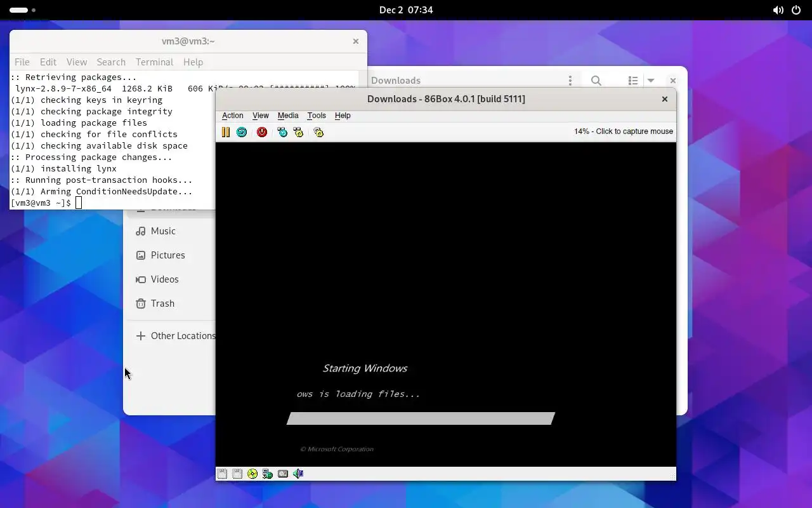Viewport: 812px width, 508px height.
Task: Click the 'checking package integrity' terminal line
Action: tap(91, 112)
